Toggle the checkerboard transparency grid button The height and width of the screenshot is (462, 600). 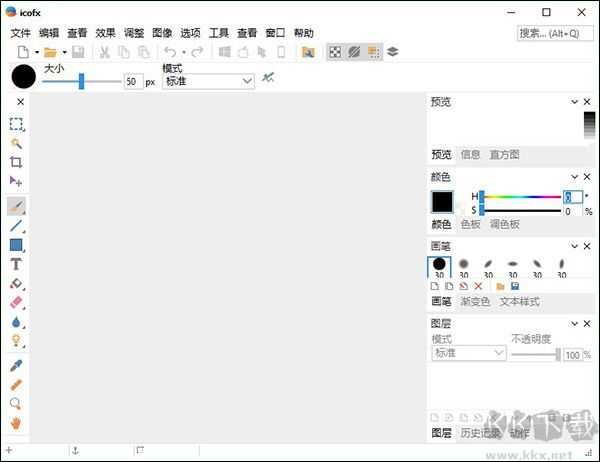(x=335, y=52)
